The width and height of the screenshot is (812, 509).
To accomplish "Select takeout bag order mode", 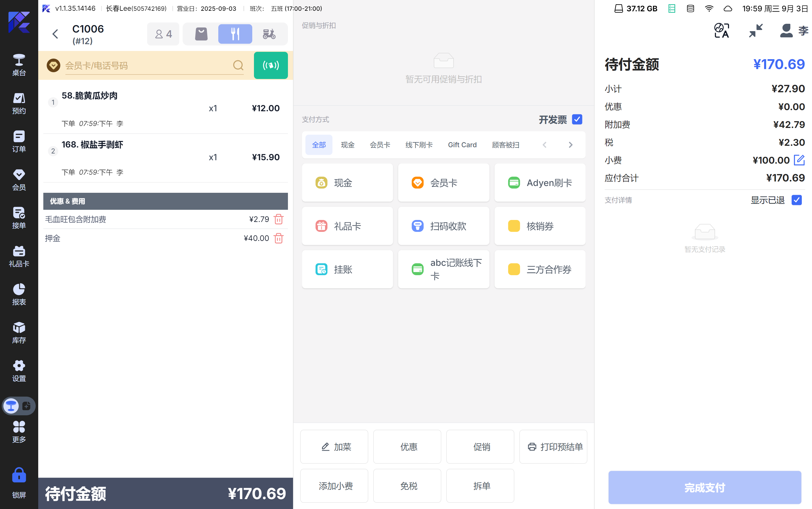I will 201,34.
